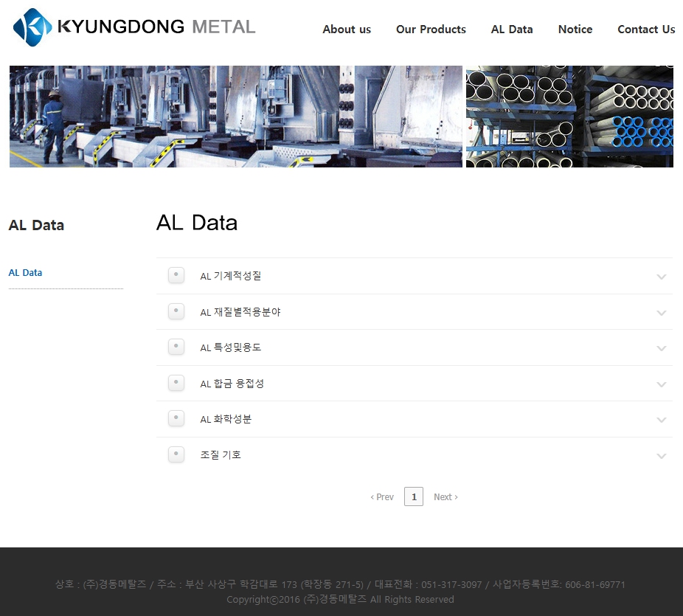This screenshot has width=683, height=616.
Task: Click bullet icon beside AL 화학성분
Action: [176, 418]
